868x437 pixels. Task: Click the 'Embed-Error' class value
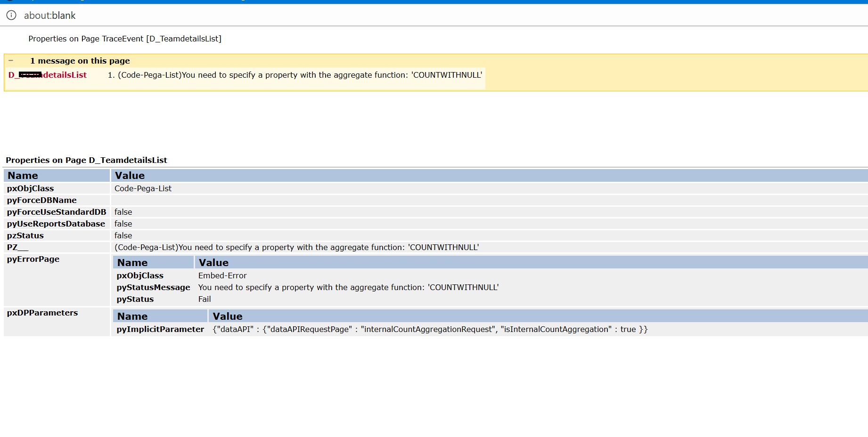(x=222, y=275)
